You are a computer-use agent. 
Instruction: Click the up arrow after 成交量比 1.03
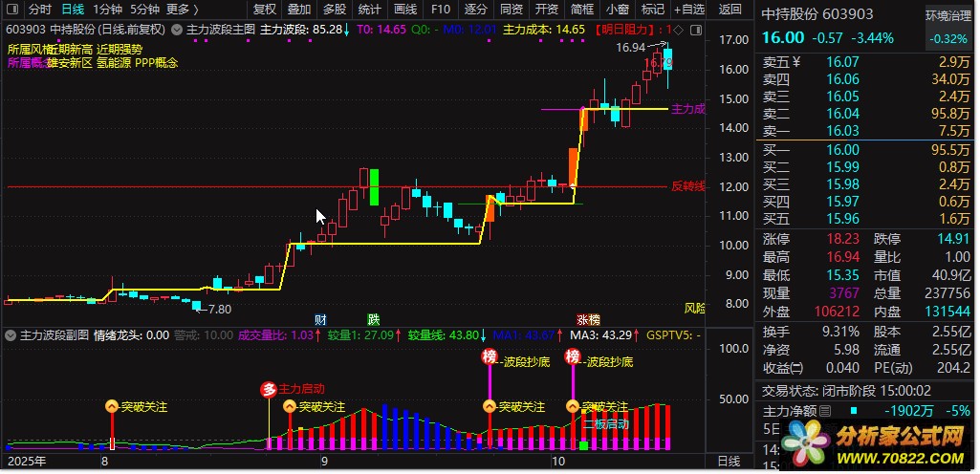click(x=317, y=335)
